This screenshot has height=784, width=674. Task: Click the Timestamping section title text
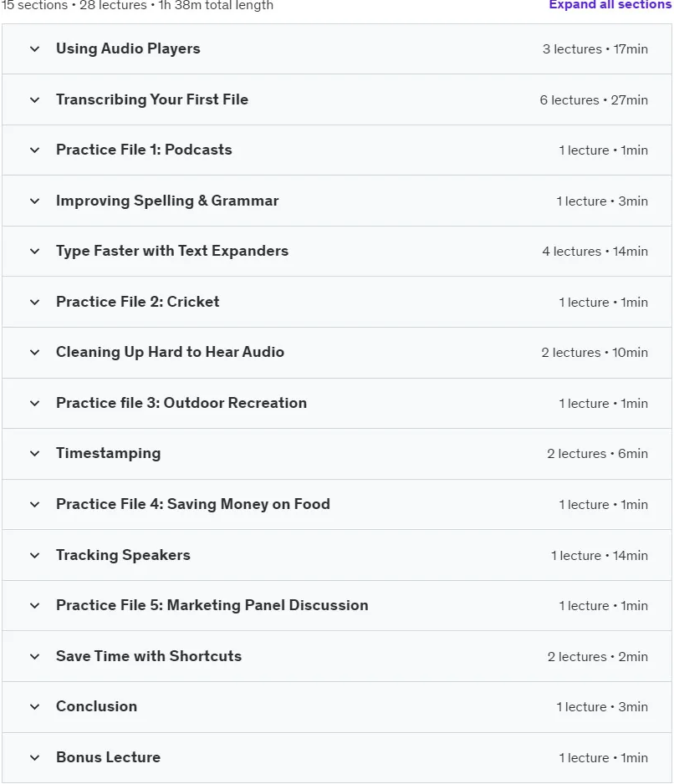click(108, 454)
